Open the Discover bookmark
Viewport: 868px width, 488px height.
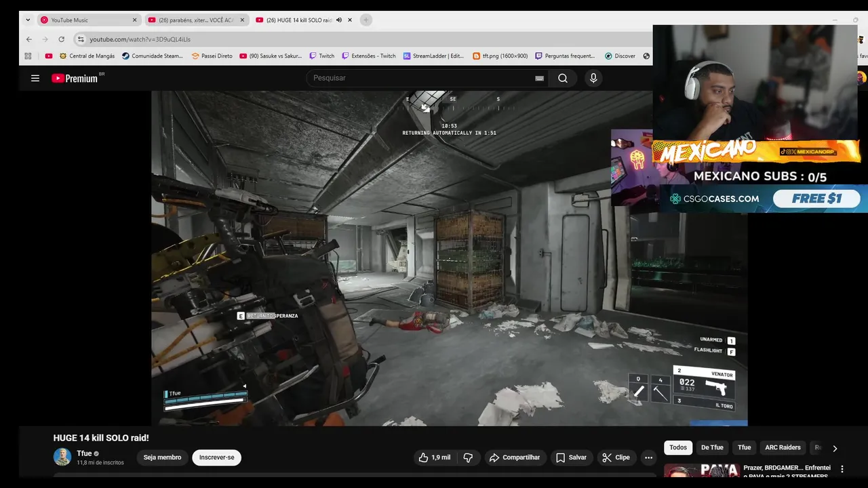coord(620,56)
